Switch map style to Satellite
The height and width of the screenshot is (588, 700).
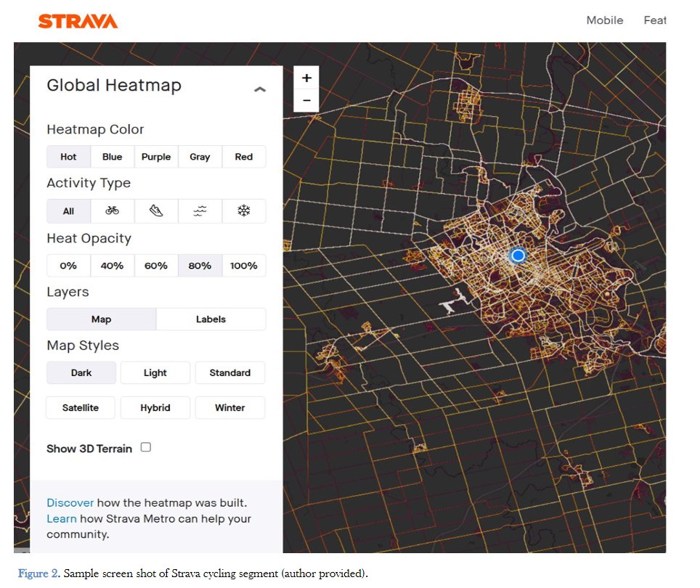(x=81, y=407)
